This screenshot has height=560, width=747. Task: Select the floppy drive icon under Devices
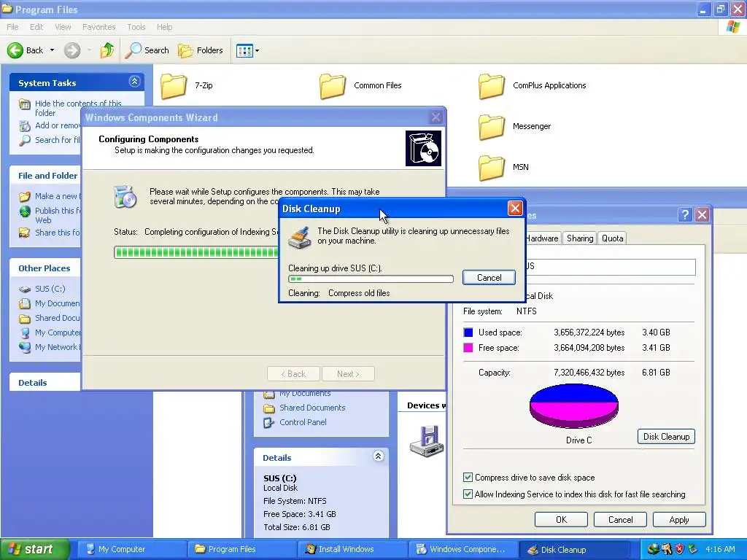[427, 441]
